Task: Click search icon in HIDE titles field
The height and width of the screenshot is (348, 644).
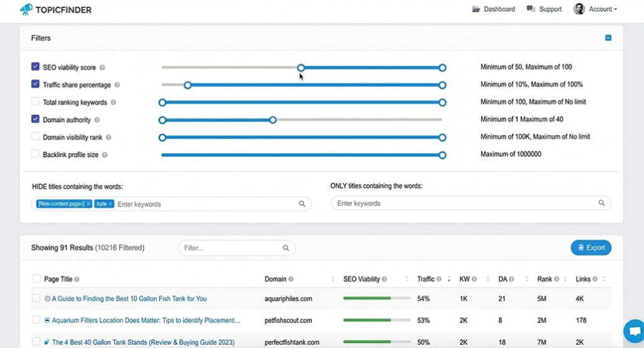Action: [302, 204]
